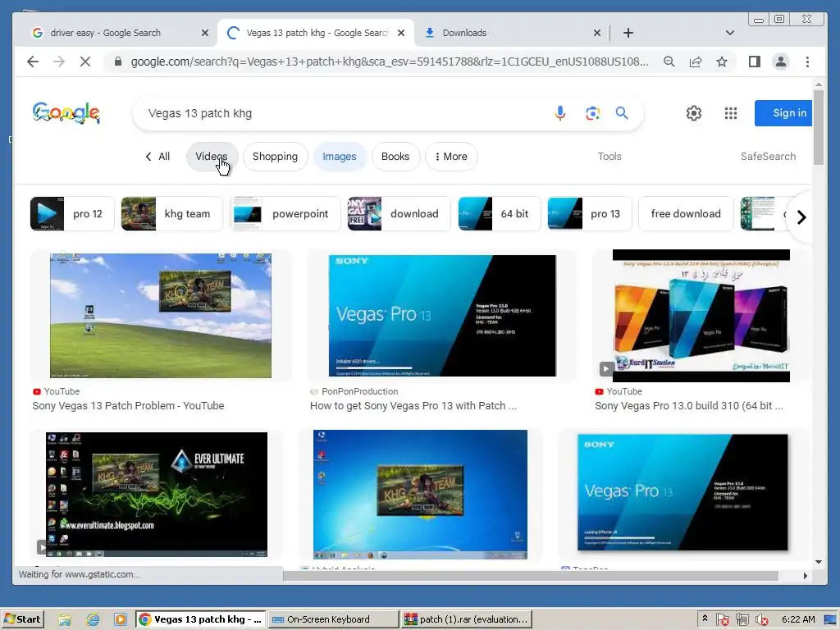Search by image with Lens icon

(x=592, y=113)
